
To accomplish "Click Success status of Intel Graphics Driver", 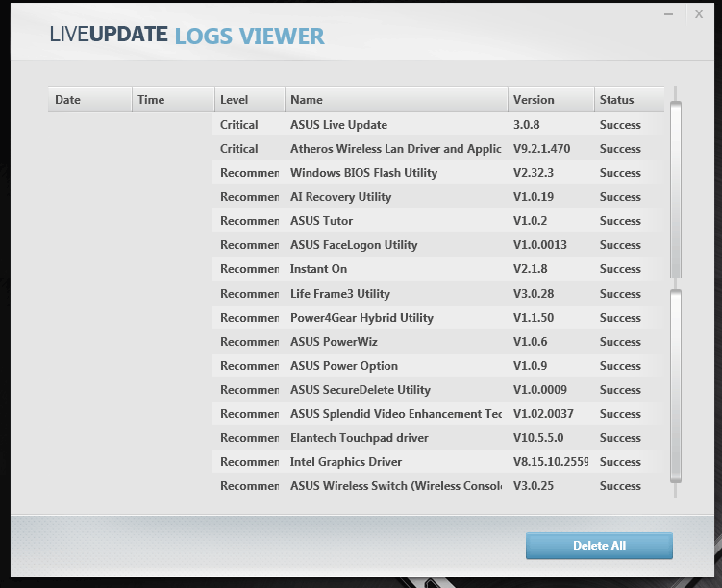I will coord(620,461).
